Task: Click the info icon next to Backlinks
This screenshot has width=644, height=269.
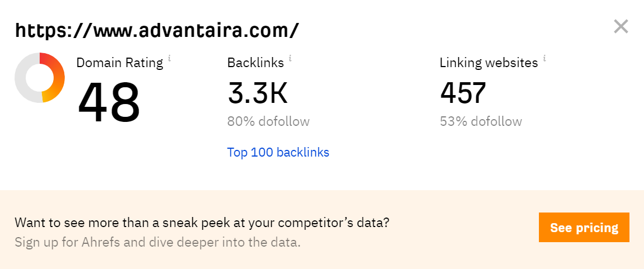Action: pyautogui.click(x=290, y=58)
